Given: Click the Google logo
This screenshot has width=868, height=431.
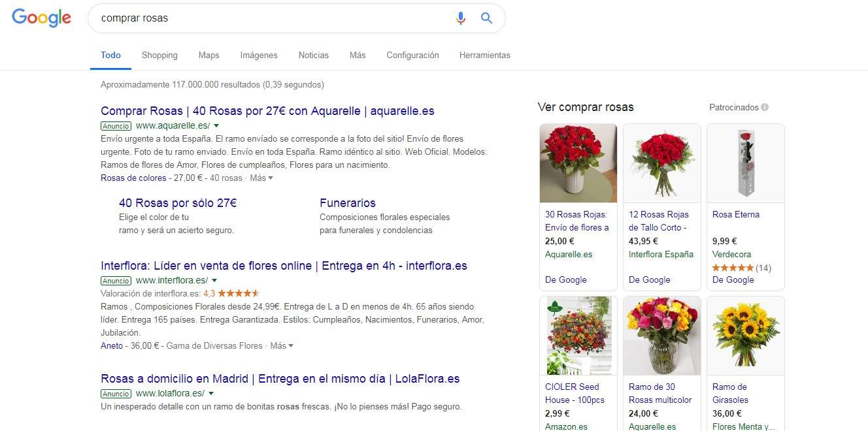Looking at the screenshot, I should coord(41,18).
